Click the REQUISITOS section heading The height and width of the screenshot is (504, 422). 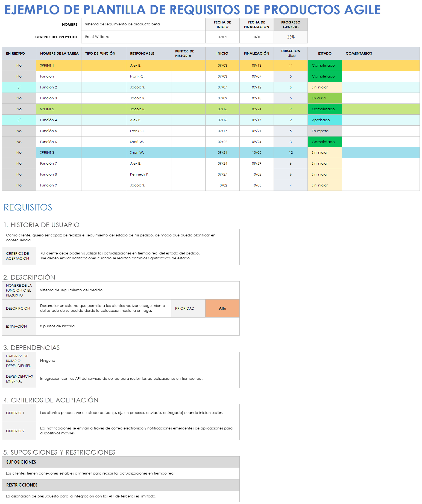28,207
